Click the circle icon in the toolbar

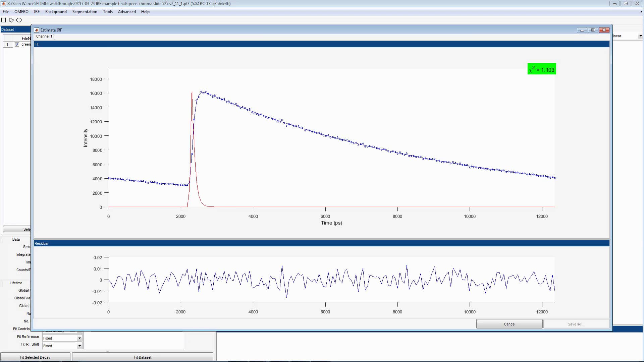(19, 20)
